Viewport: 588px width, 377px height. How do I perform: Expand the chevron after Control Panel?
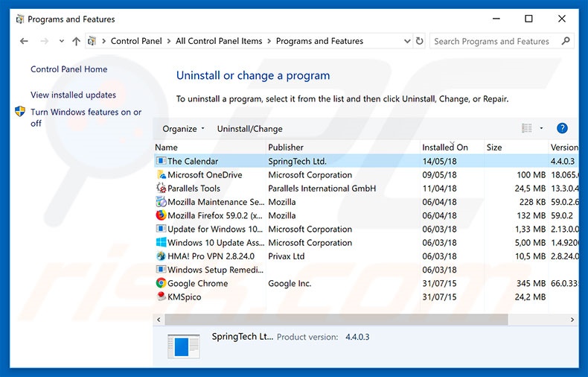pyautogui.click(x=169, y=41)
